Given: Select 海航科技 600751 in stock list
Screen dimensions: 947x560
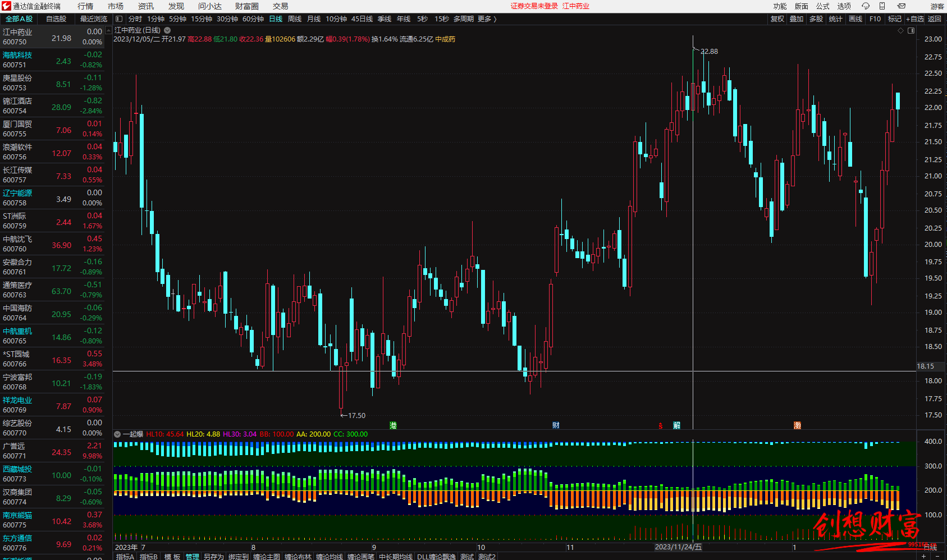Looking at the screenshot, I should tap(52, 60).
